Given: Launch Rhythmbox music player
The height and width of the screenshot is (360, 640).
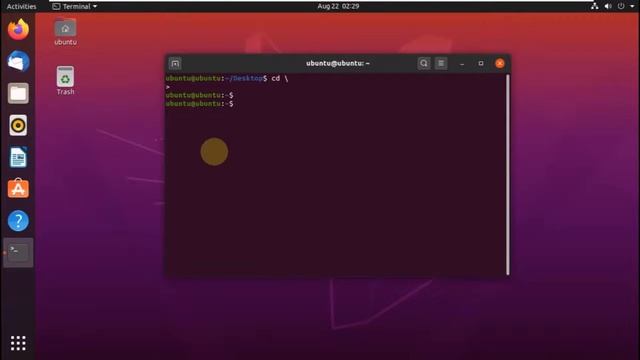Looking at the screenshot, I should coord(18,125).
